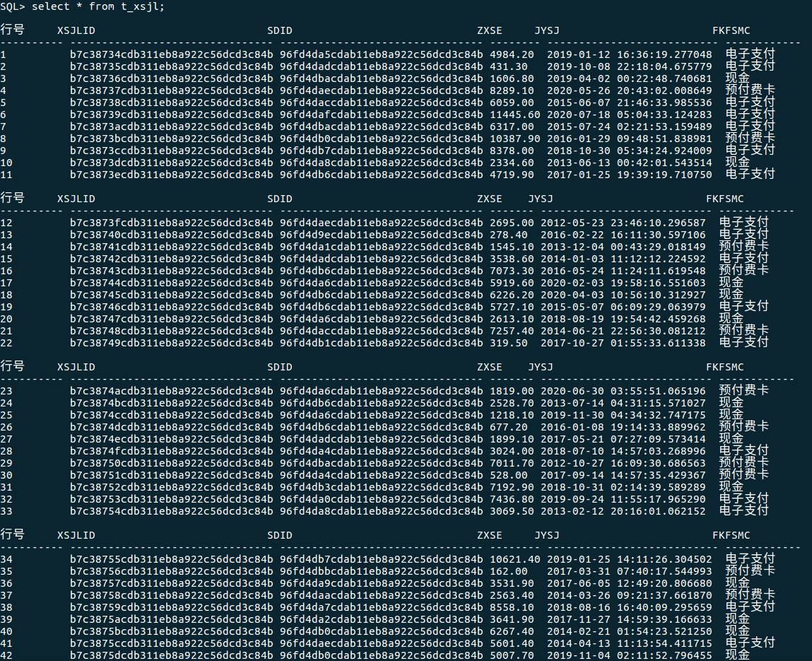Click 预付费卡 payment method in row 8

point(750,139)
